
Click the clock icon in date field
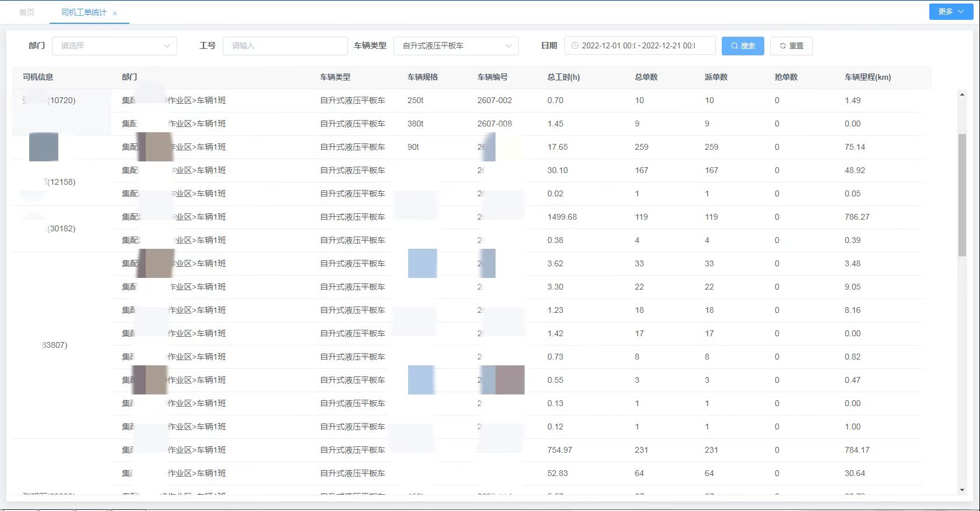[x=575, y=45]
